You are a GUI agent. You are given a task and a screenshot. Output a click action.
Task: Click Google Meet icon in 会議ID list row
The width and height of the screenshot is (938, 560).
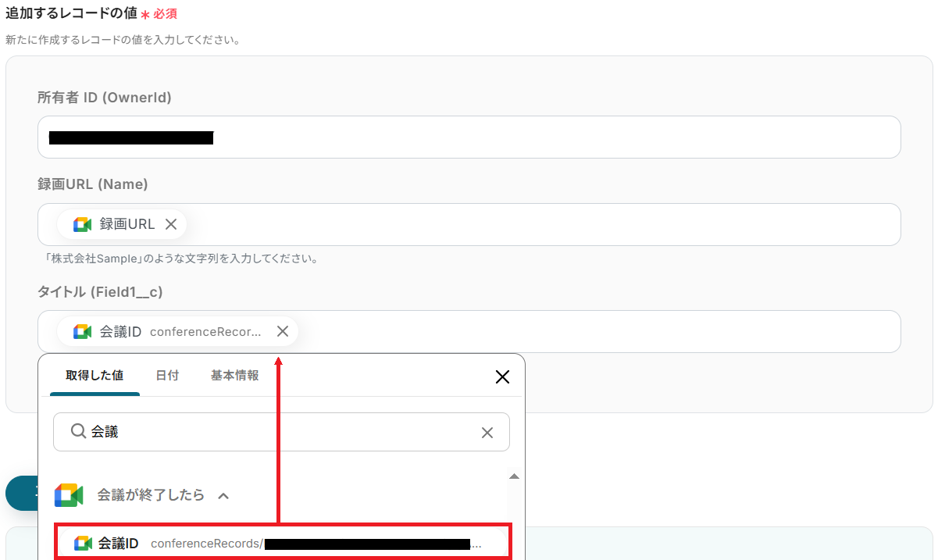coord(83,543)
